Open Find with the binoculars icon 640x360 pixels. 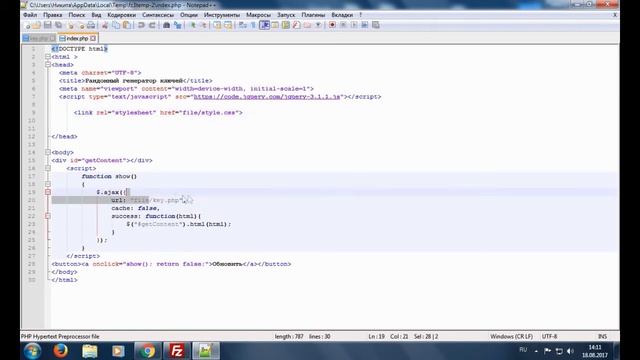point(166,25)
